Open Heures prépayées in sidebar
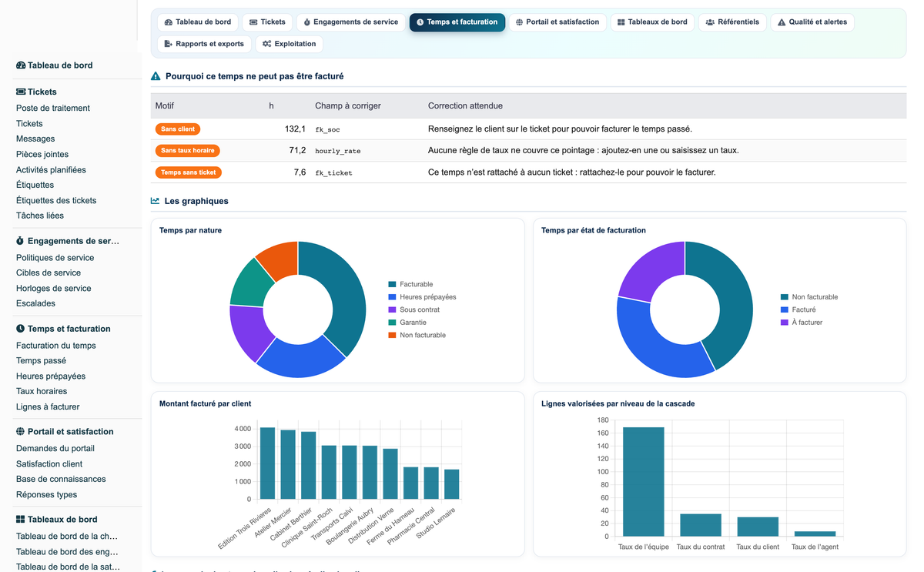Screen dimensions: 924x572 (x=51, y=376)
